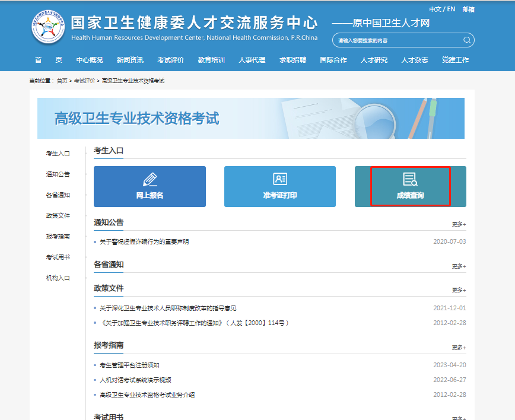This screenshot has width=515, height=420.
Task: Click 更多+ beside 报考指南 heading
Action: (459, 348)
